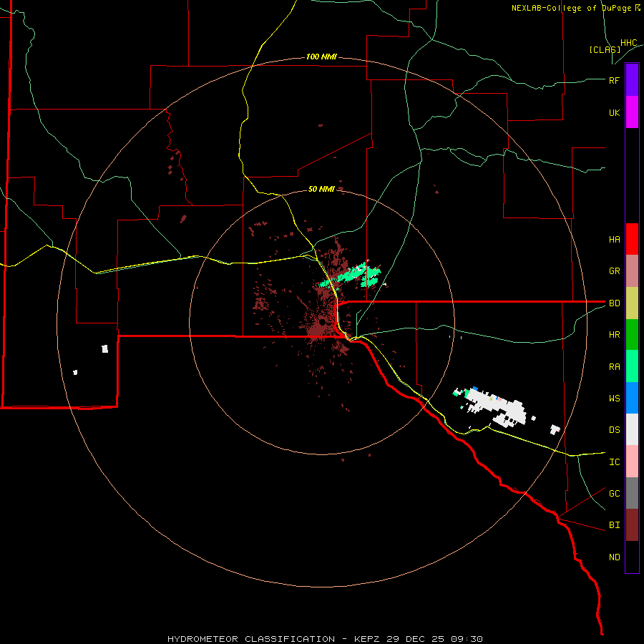Click the UK magenta legend swatch
Image resolution: width=644 pixels, height=644 pixels.
(632, 112)
